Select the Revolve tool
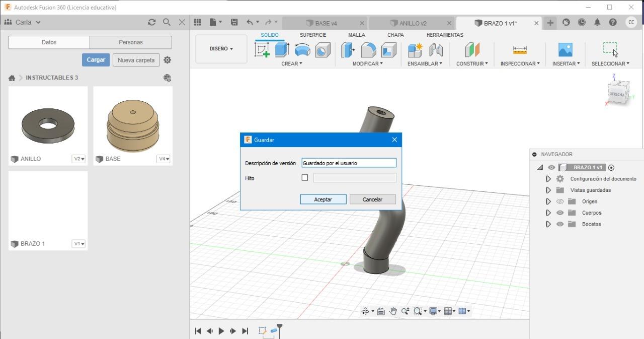 point(302,50)
